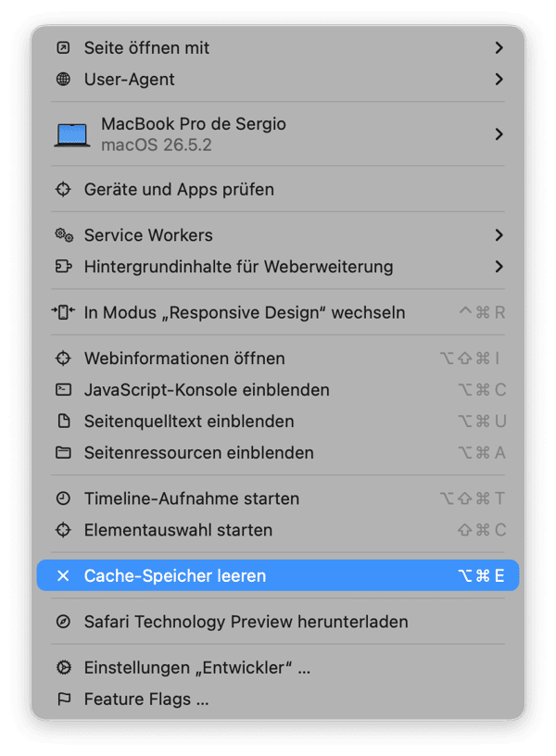Click the terminal icon for JavaScript-Konsole
This screenshot has height=756, width=556.
coord(63,389)
